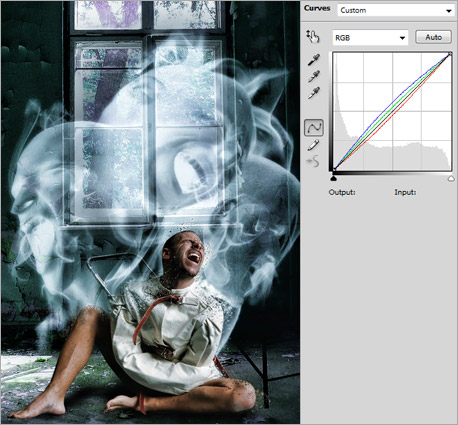Click the window in the artwork
Image resolution: width=458 pixels, height=425 pixels.
coord(148,112)
